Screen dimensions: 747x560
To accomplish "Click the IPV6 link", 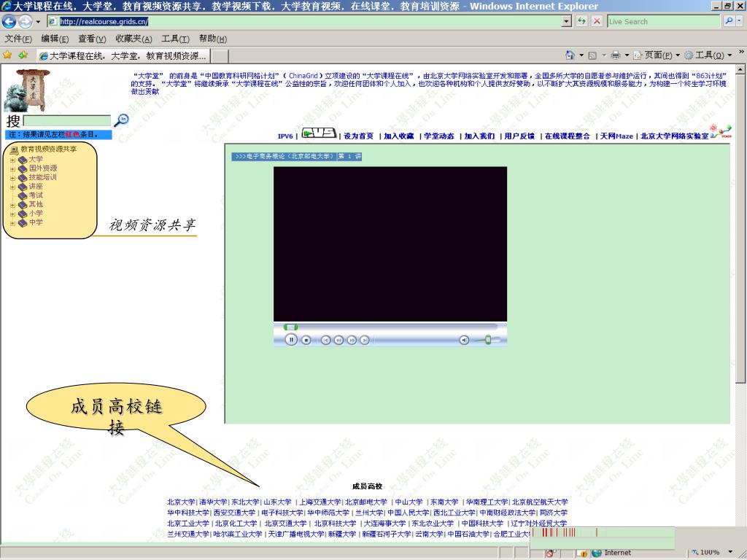I will [x=285, y=136].
